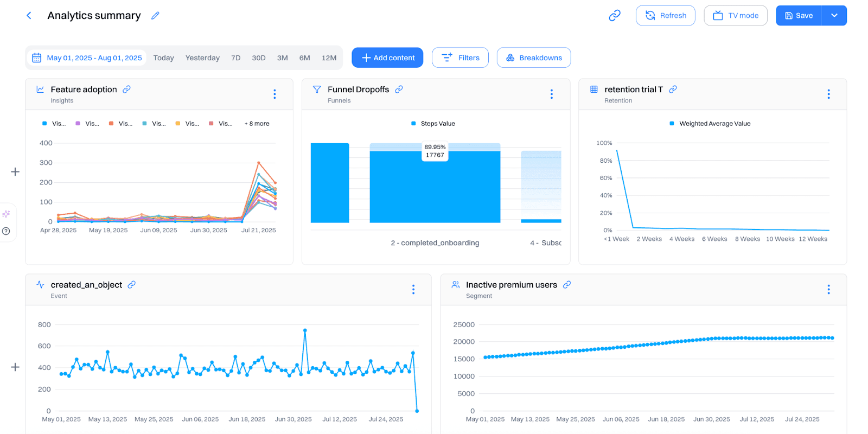Copy dashboard link with top chain icon
Viewport: 868px width, 434px height.
tap(614, 16)
